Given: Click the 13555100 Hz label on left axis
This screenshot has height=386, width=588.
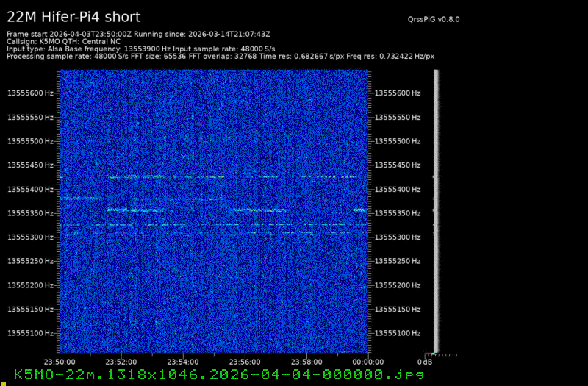Looking at the screenshot, I should point(30,333).
